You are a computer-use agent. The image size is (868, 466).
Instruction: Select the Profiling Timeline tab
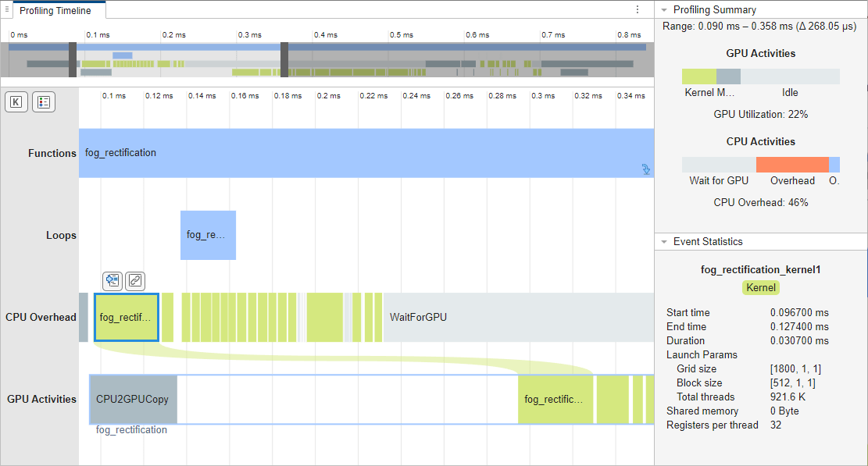coord(55,11)
